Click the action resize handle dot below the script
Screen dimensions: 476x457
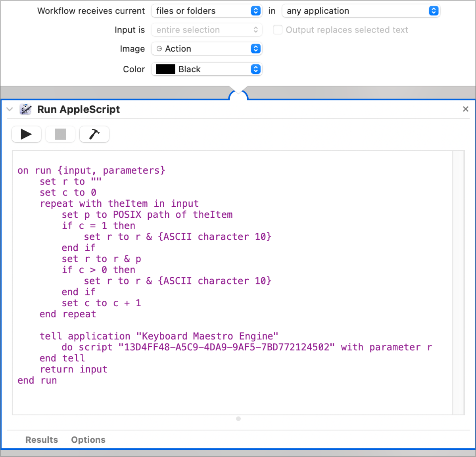[238, 419]
